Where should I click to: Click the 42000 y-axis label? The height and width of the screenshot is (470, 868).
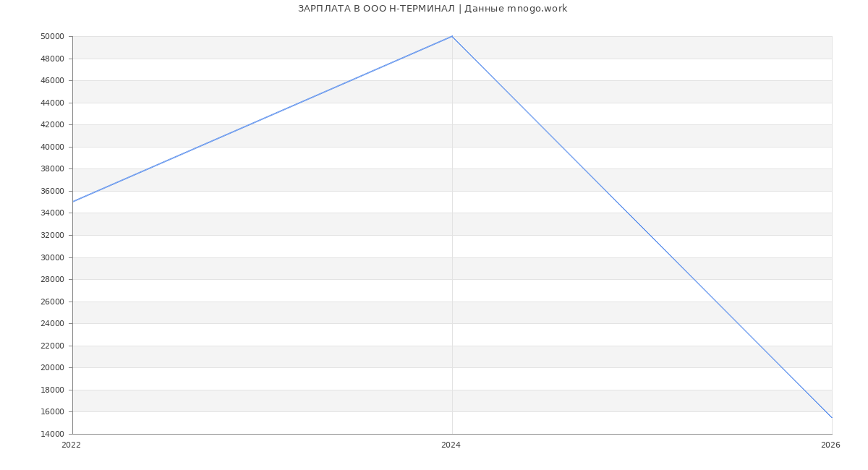(x=53, y=124)
